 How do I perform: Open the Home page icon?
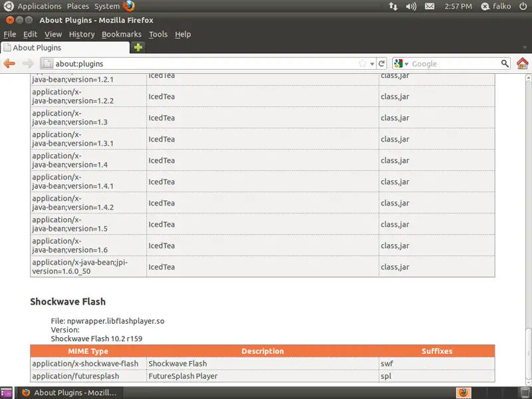point(523,63)
